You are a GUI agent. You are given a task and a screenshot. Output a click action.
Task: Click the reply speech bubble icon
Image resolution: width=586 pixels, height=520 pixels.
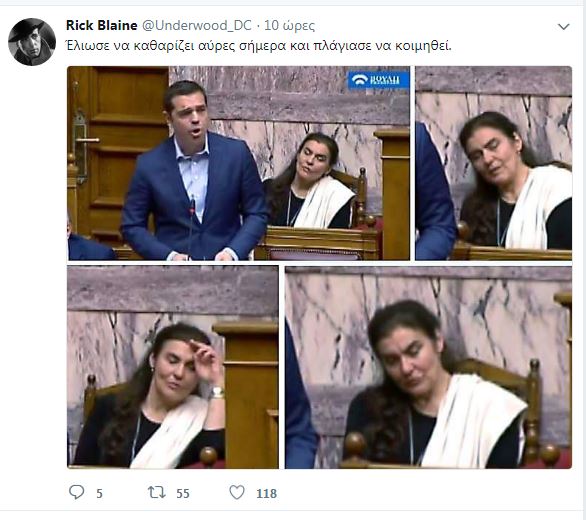[77, 492]
